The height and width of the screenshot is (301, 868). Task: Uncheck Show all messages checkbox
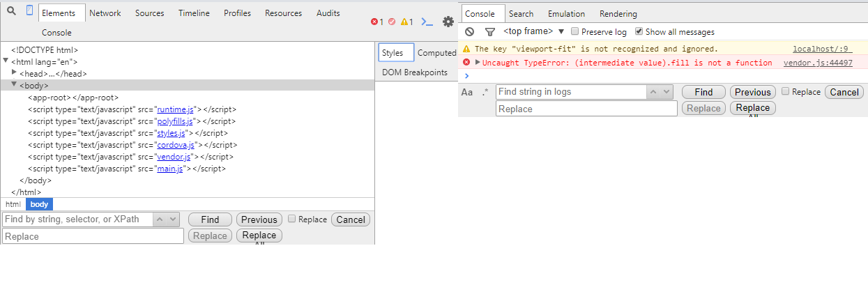(639, 31)
